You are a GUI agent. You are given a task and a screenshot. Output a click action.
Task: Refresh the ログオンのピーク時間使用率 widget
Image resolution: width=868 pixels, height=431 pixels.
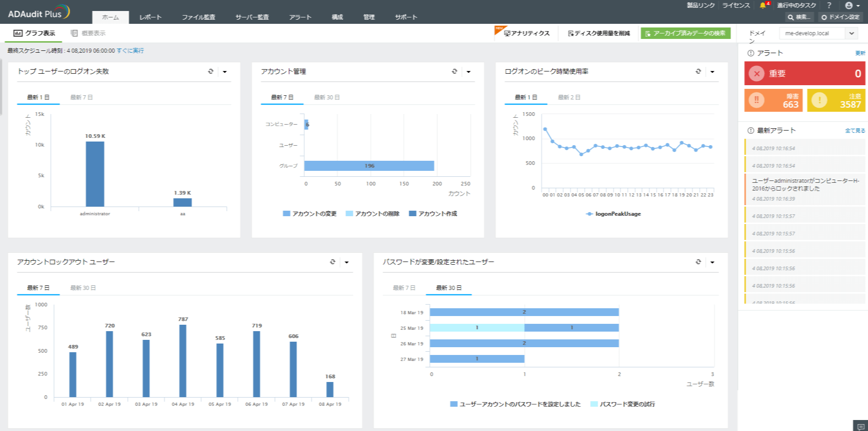pos(698,71)
